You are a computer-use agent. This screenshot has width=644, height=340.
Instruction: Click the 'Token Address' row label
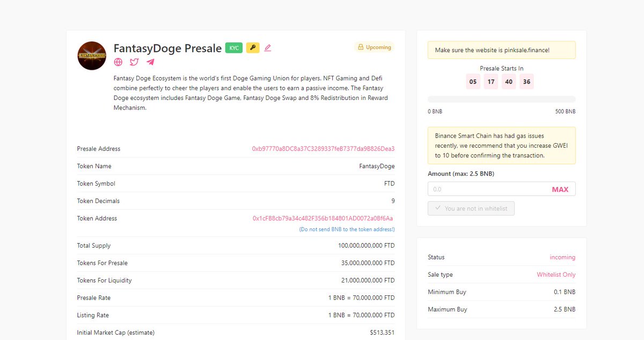(x=97, y=219)
